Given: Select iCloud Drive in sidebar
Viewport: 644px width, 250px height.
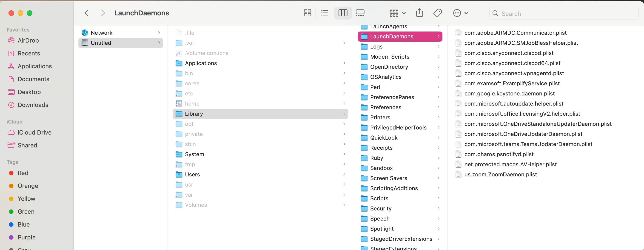Looking at the screenshot, I should pos(34,132).
